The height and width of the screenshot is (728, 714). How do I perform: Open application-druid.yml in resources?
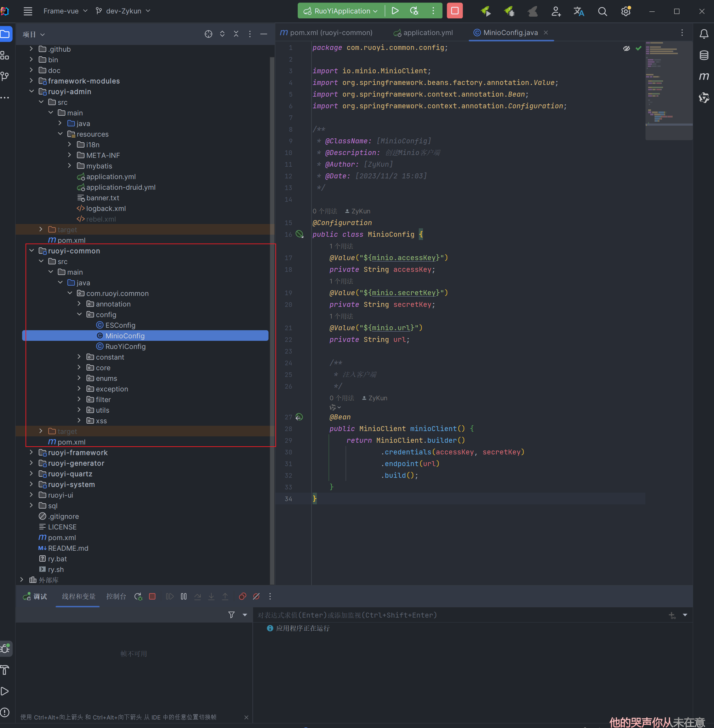116,187
